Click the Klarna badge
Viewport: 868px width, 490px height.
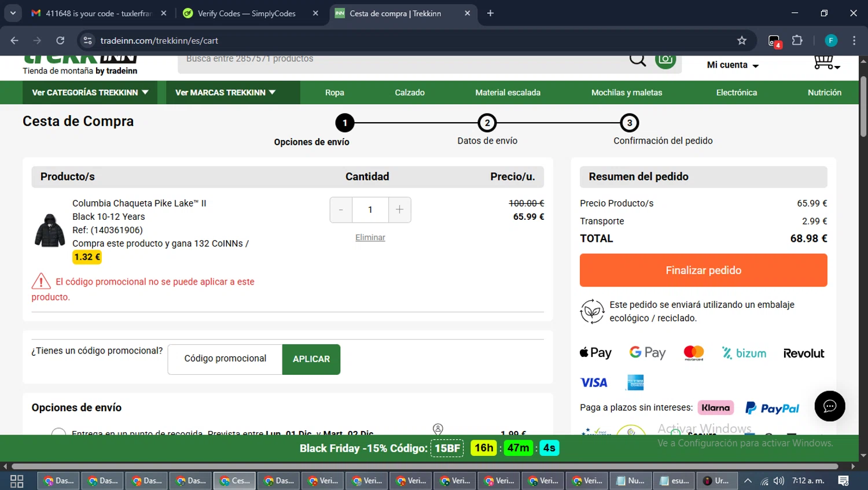716,408
